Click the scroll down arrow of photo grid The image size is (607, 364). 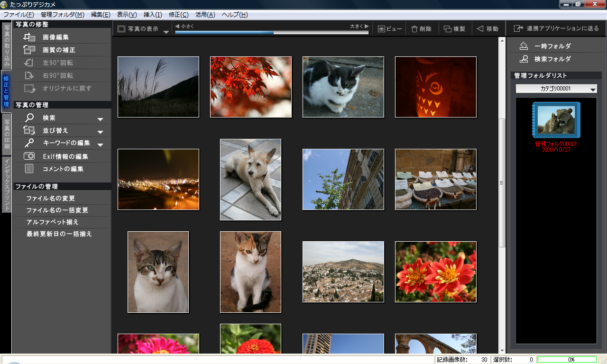[x=502, y=350]
